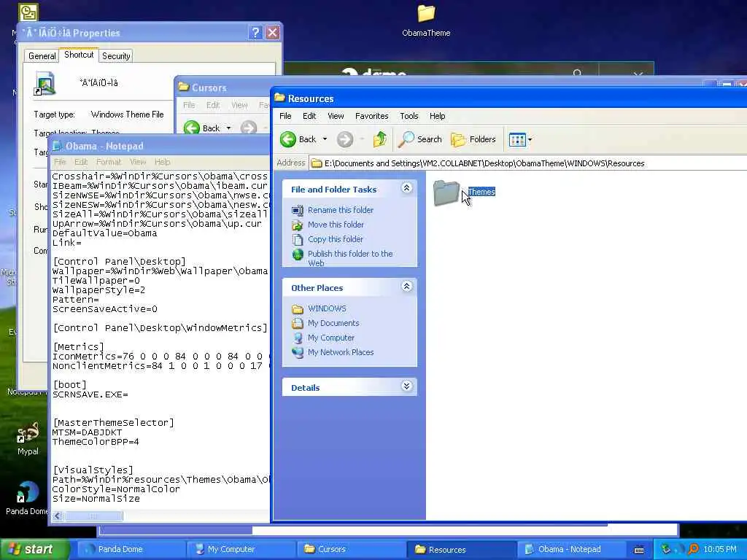
Task: Open Format menu in Obama Notepad
Action: 109,162
